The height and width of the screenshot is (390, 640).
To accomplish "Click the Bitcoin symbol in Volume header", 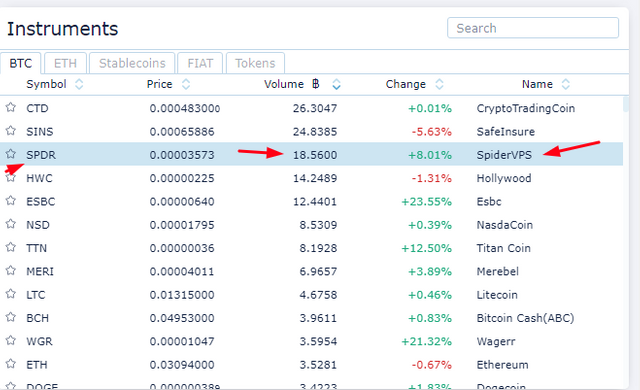I will [x=316, y=84].
